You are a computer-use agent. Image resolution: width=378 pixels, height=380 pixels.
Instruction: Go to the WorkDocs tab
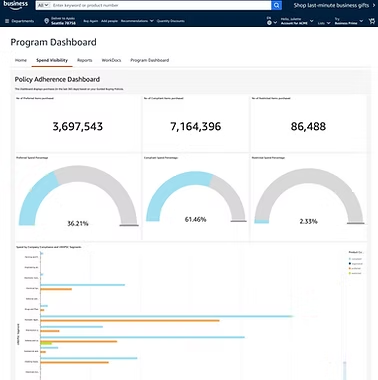tap(111, 60)
